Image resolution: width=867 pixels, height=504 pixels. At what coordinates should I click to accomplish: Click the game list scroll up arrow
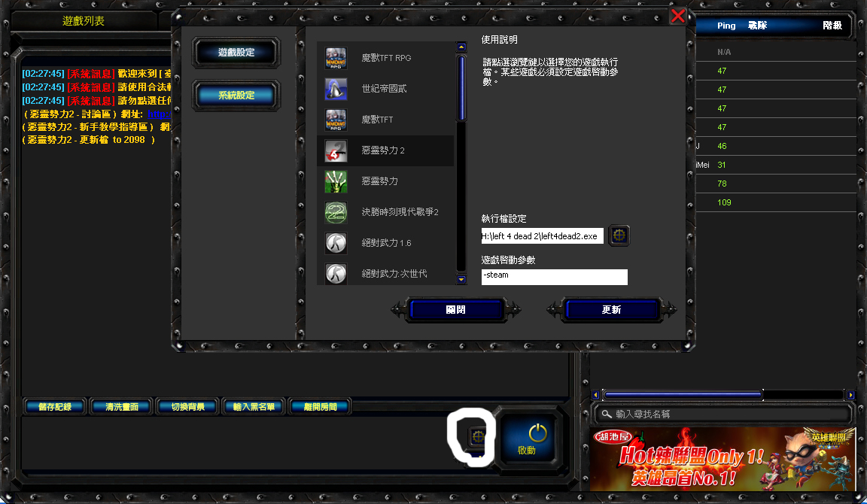461,47
